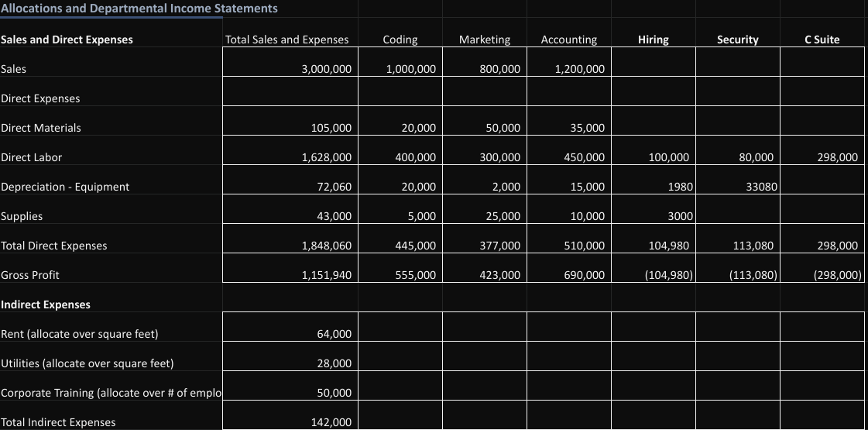This screenshot has height=430, width=868.
Task: Select Accounting Supplies cell 10,000
Action: click(x=569, y=209)
